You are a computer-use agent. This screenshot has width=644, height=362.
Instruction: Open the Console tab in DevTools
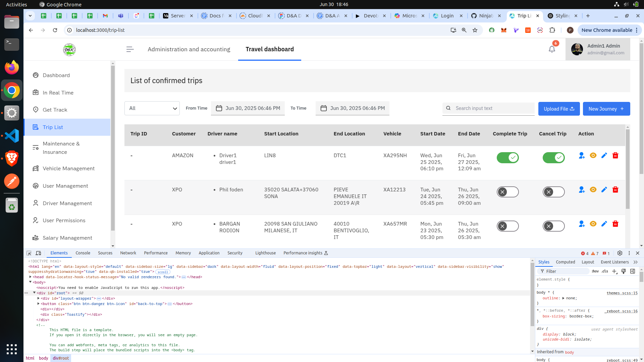(83, 253)
